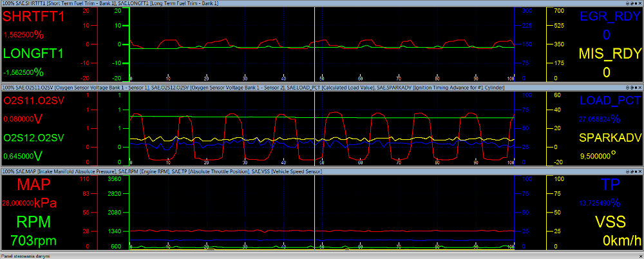Maximize the Fuel Trim chart panel
The image size is (644, 259).
click(x=636, y=3)
